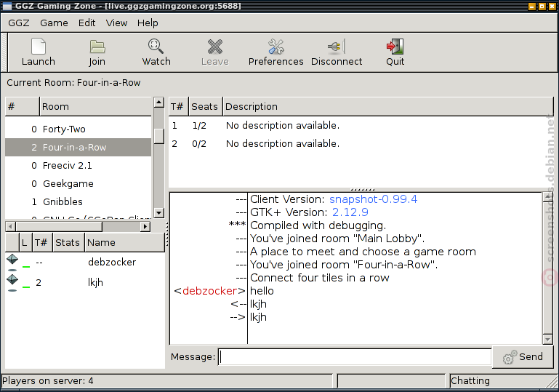The width and height of the screenshot is (559, 392).
Task: Click the toolbar drag handle
Action: [x=4, y=52]
